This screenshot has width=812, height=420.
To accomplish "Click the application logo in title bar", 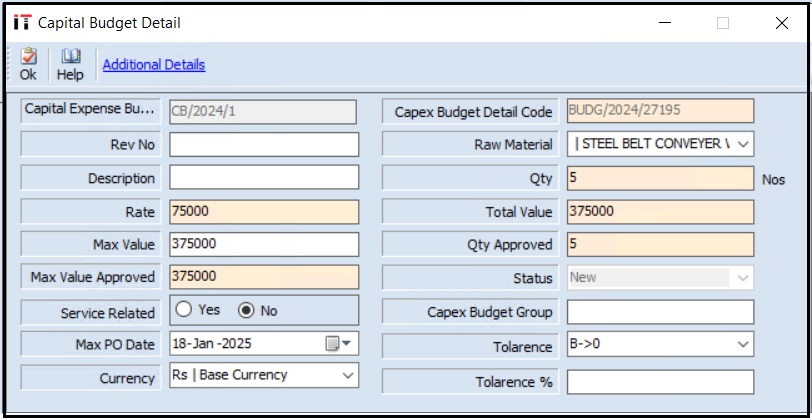I will pyautogui.click(x=22, y=22).
